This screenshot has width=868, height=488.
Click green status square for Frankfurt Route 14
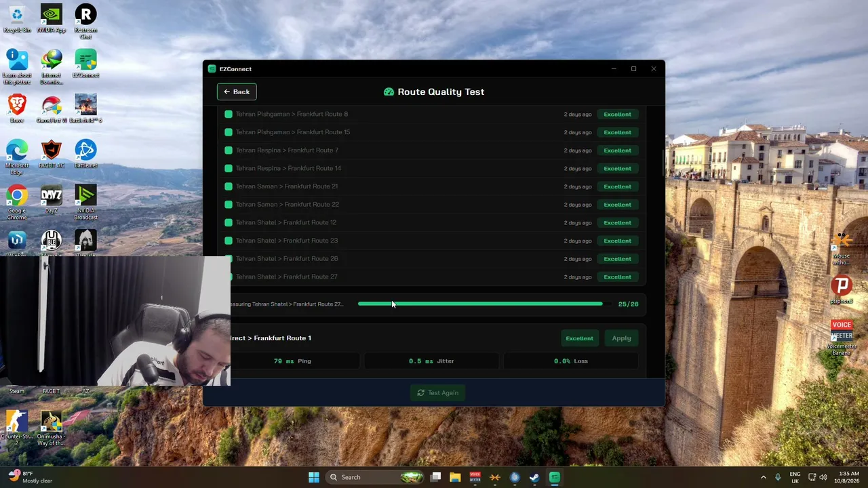[229, 168]
